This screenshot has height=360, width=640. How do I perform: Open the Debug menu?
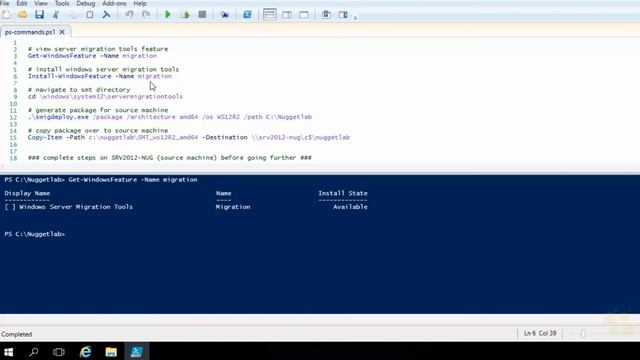[x=85, y=3]
